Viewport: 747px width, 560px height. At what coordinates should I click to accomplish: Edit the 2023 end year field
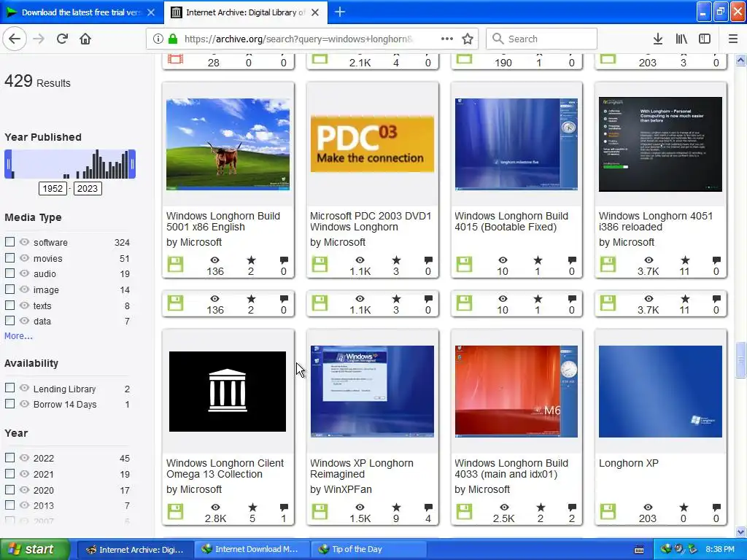click(88, 189)
